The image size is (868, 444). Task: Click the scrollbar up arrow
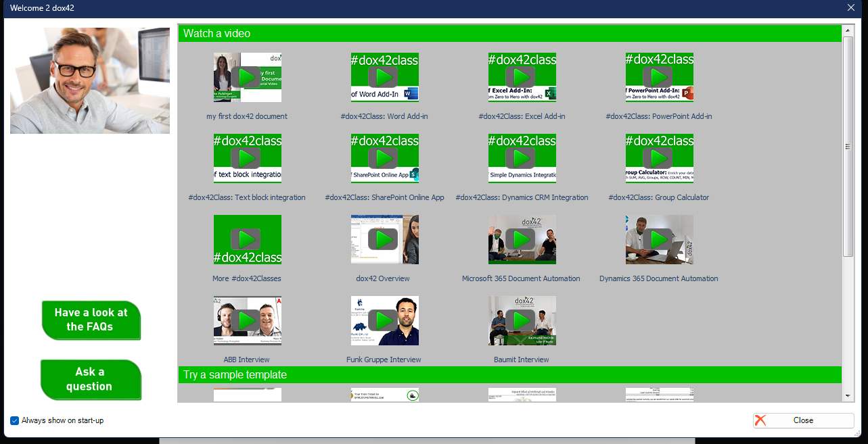coord(848,30)
